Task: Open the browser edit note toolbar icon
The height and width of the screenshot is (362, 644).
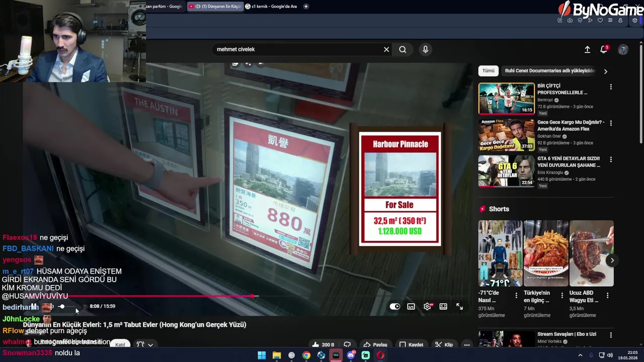Action: click(560, 21)
